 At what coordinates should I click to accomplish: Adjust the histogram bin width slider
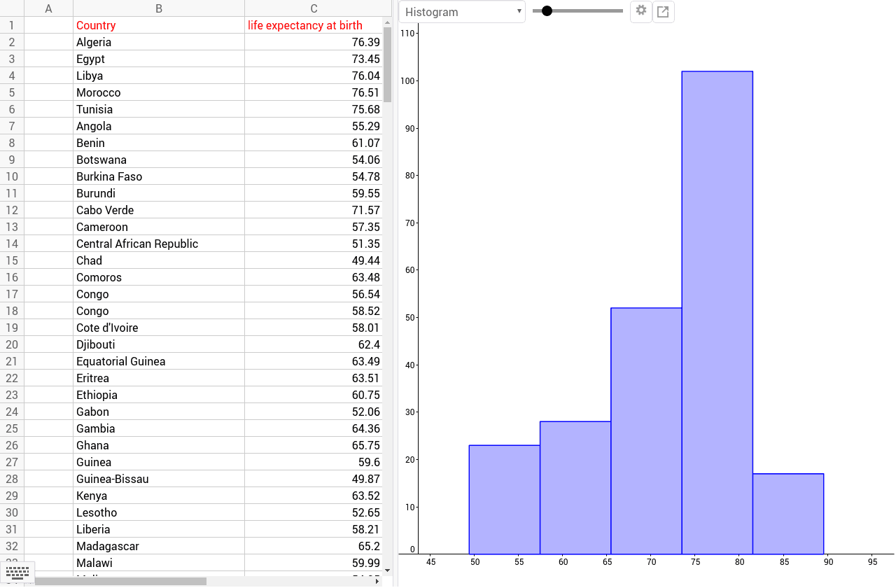pos(547,11)
